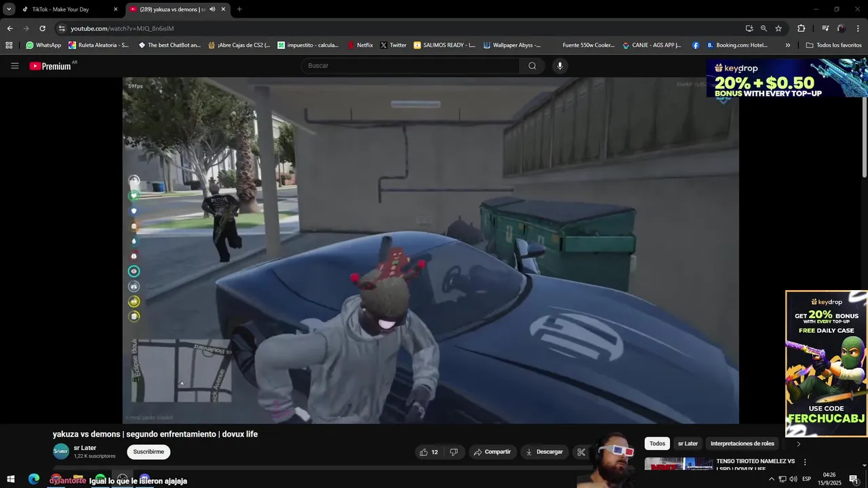The height and width of the screenshot is (488, 868).
Task: Go back in browser history
Action: [9, 28]
